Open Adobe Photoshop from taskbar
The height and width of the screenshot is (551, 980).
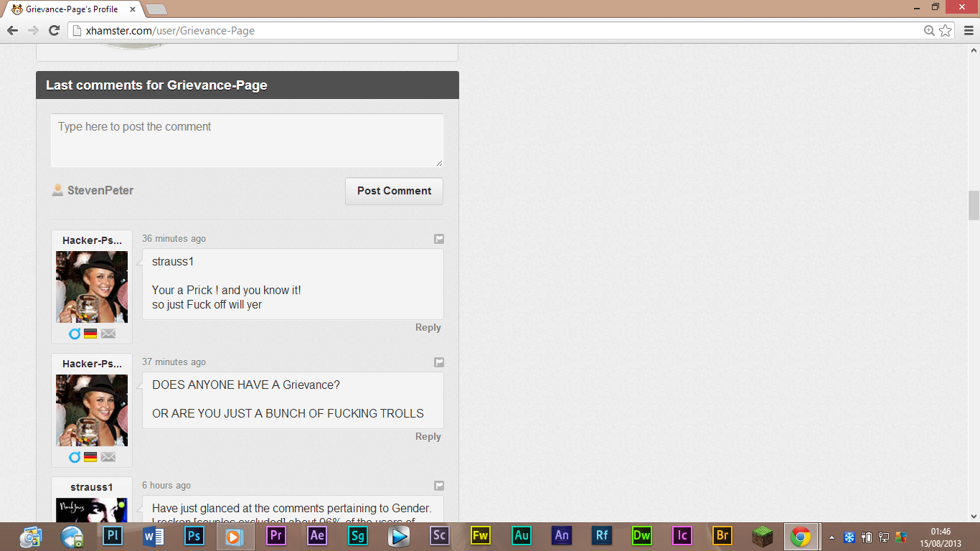pos(194,536)
